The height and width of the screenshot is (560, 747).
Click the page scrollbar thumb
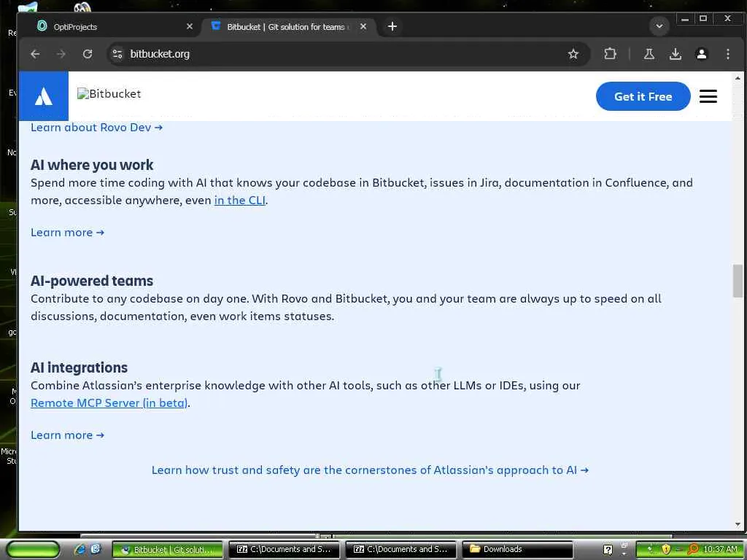tap(738, 281)
